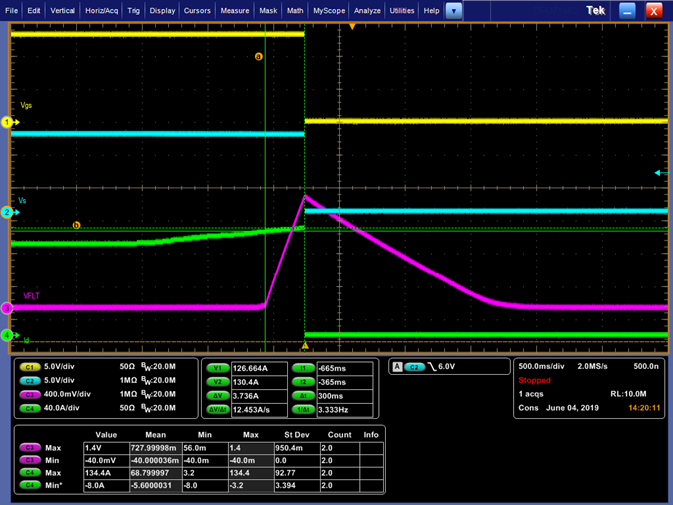Click the t2 value -365ms field
Viewport: 673px width, 505px height.
[345, 382]
